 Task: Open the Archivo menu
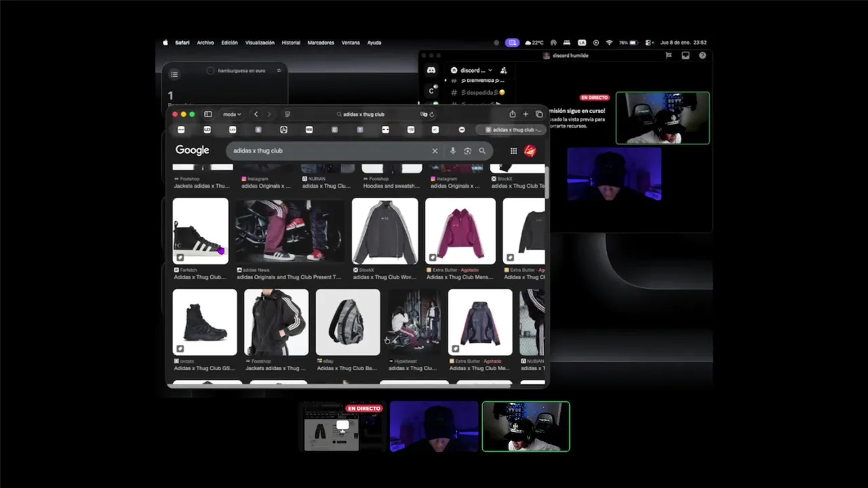pos(205,43)
